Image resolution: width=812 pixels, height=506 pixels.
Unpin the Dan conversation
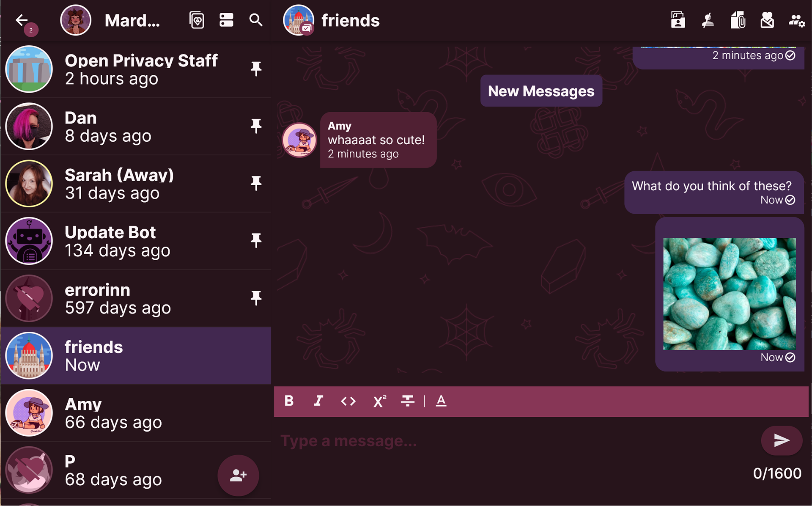click(x=256, y=126)
